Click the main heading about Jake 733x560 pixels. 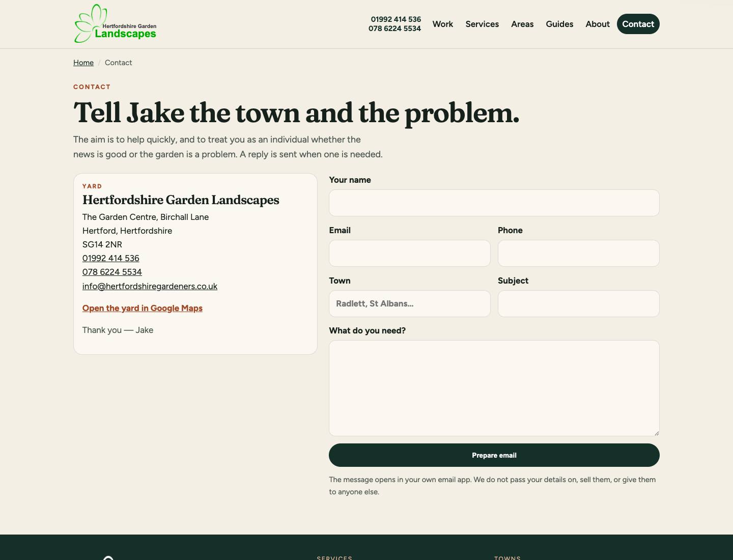(296, 113)
